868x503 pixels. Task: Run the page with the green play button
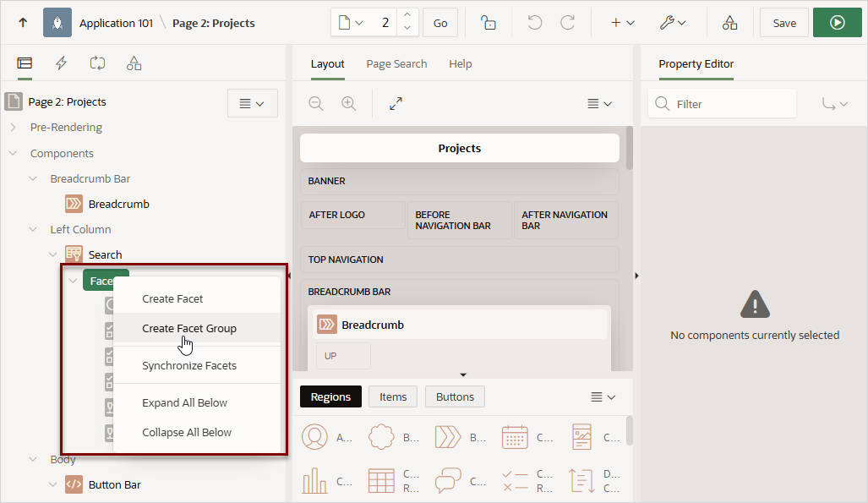click(x=837, y=23)
